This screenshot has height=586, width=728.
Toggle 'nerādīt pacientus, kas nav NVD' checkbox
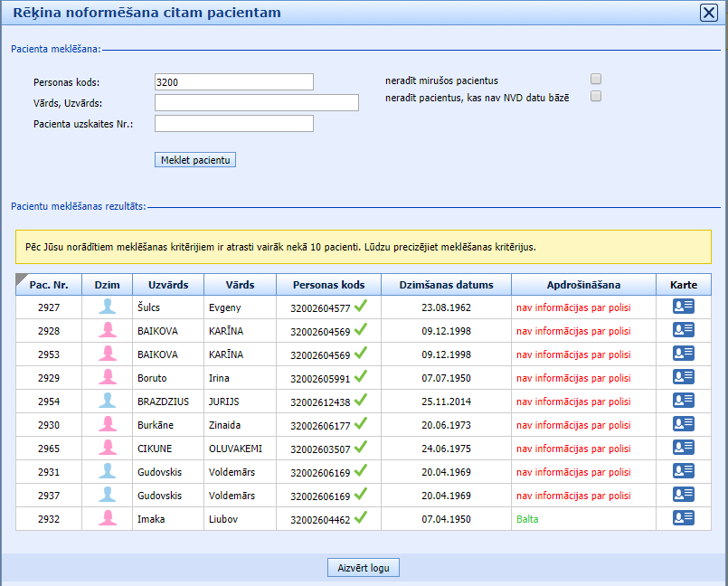click(596, 97)
